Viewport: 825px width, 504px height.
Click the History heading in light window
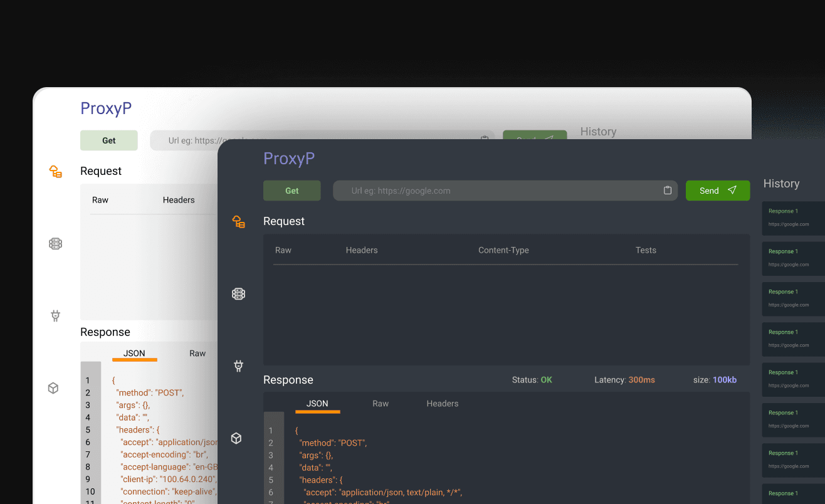[x=598, y=132]
